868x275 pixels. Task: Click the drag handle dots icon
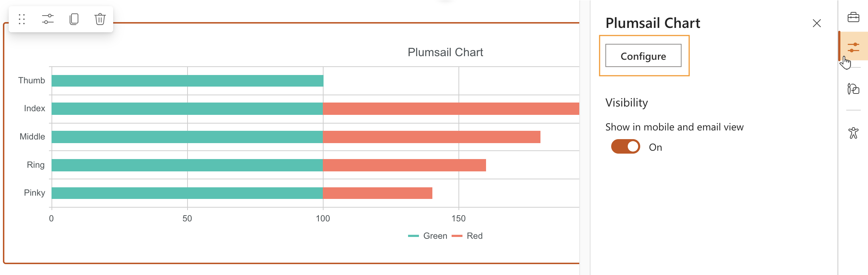(22, 19)
